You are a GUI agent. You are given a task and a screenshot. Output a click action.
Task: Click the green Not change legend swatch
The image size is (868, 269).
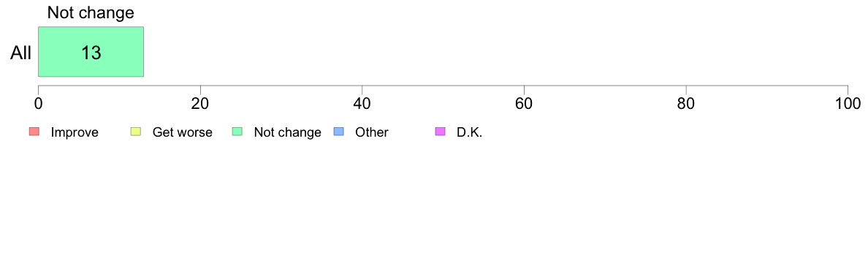pyautogui.click(x=237, y=132)
